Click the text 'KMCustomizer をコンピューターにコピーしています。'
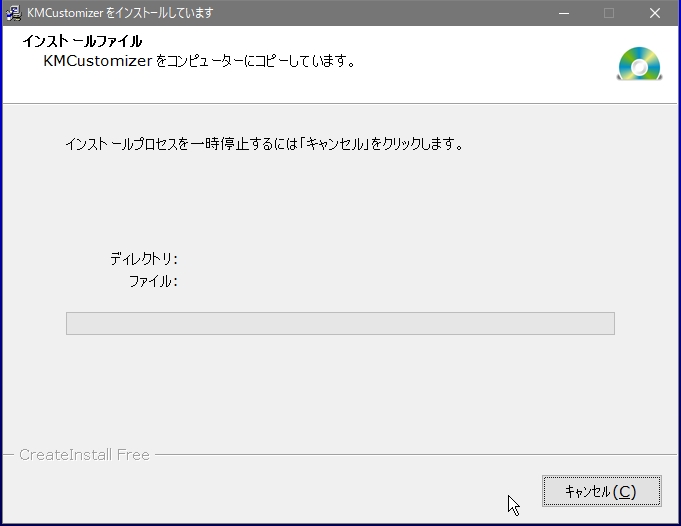 (199, 61)
